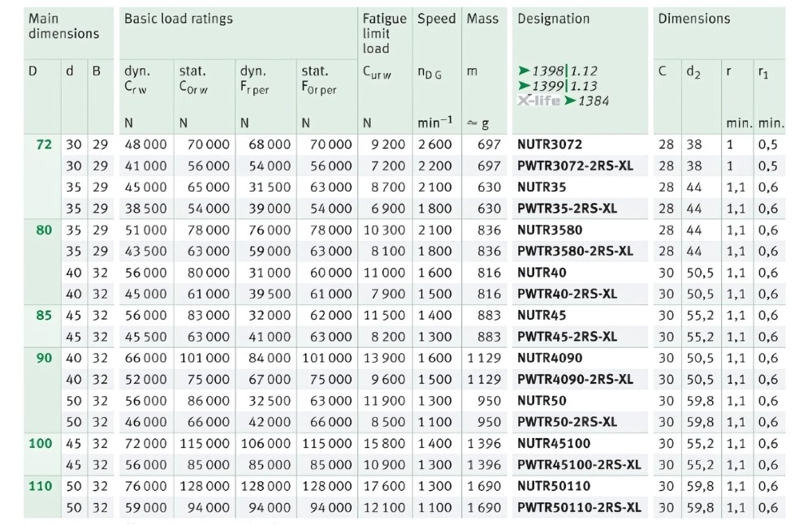812x525 pixels.
Task: Select the 'dyn. Cr w' subheader
Action: coord(137,80)
